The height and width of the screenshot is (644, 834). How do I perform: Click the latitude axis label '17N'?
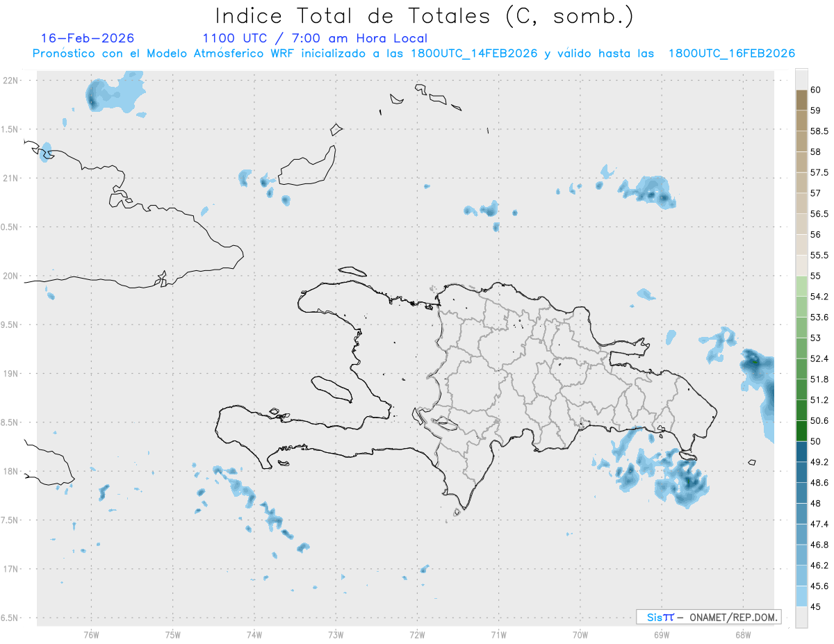[x=11, y=569]
